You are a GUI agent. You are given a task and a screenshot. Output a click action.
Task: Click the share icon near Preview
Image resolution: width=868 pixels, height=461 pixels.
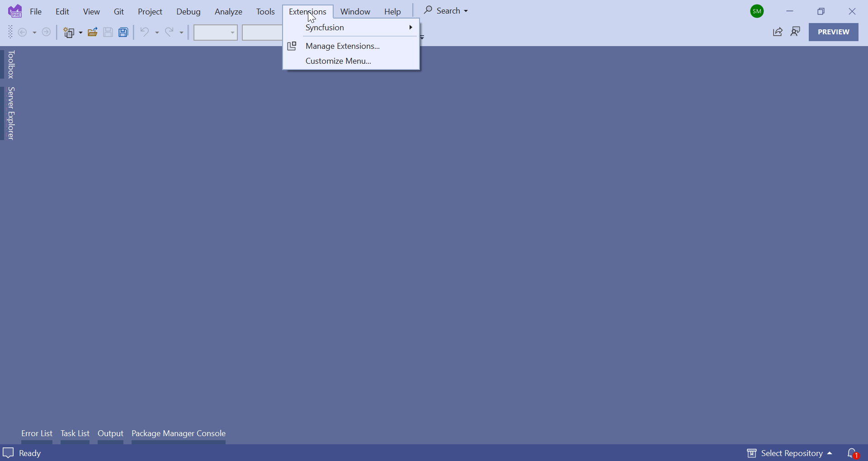778,32
